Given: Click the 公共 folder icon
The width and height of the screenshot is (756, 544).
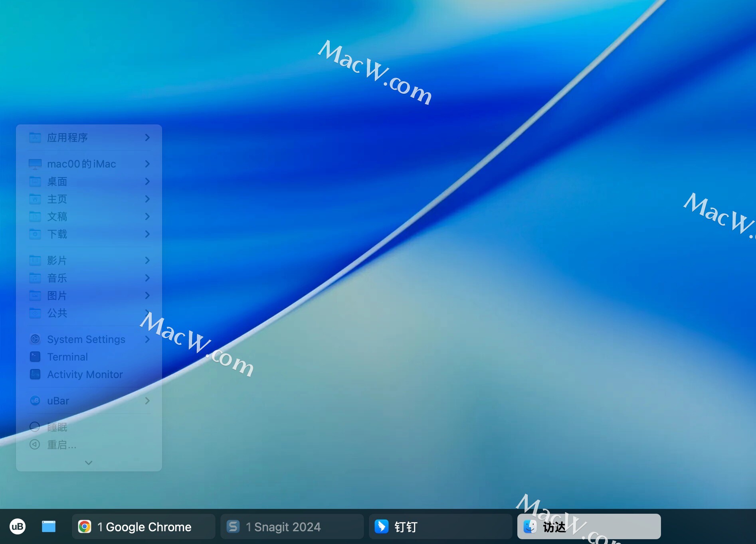Looking at the screenshot, I should pyautogui.click(x=35, y=313).
